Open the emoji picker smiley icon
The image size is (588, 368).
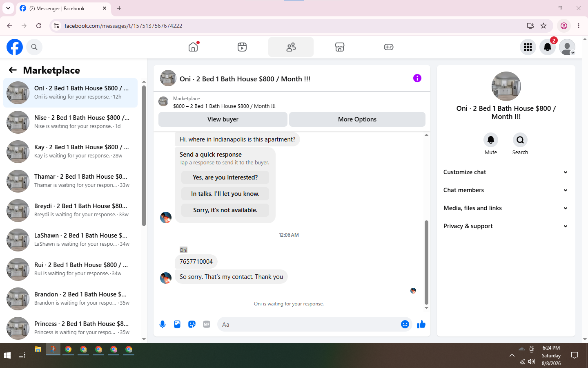(405, 324)
